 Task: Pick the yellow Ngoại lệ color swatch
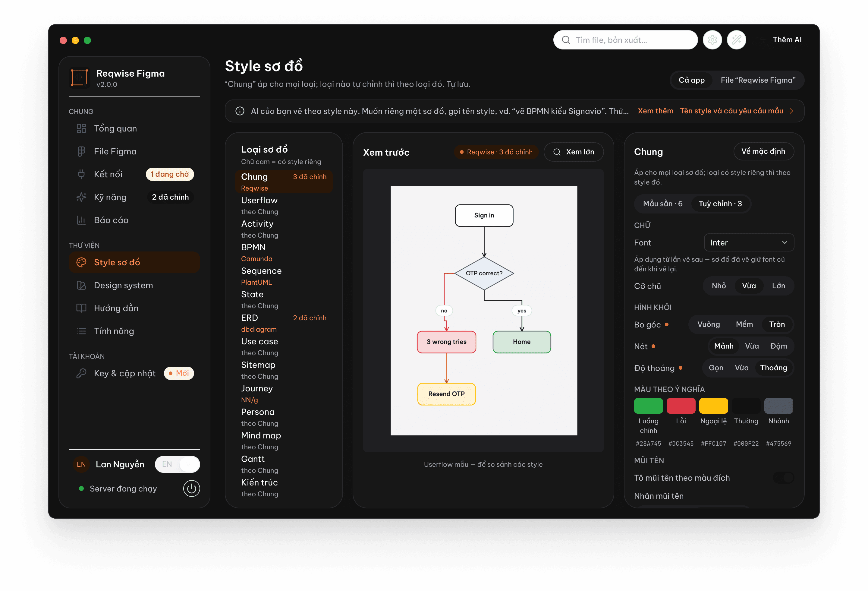point(713,406)
